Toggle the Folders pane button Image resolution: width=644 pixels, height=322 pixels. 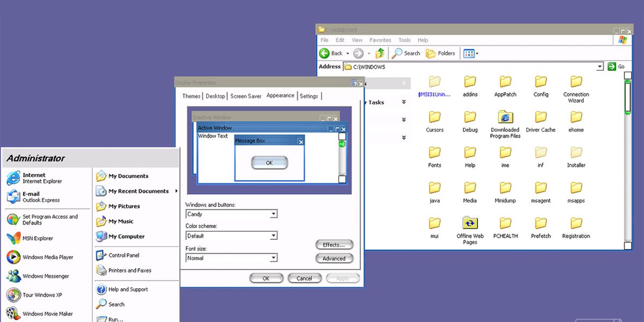[441, 53]
